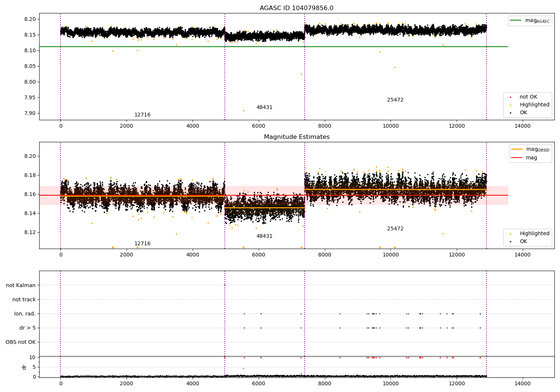560x392 pixels.
Task: Click the 8.05 y-axis tick label
Action: click(x=30, y=66)
